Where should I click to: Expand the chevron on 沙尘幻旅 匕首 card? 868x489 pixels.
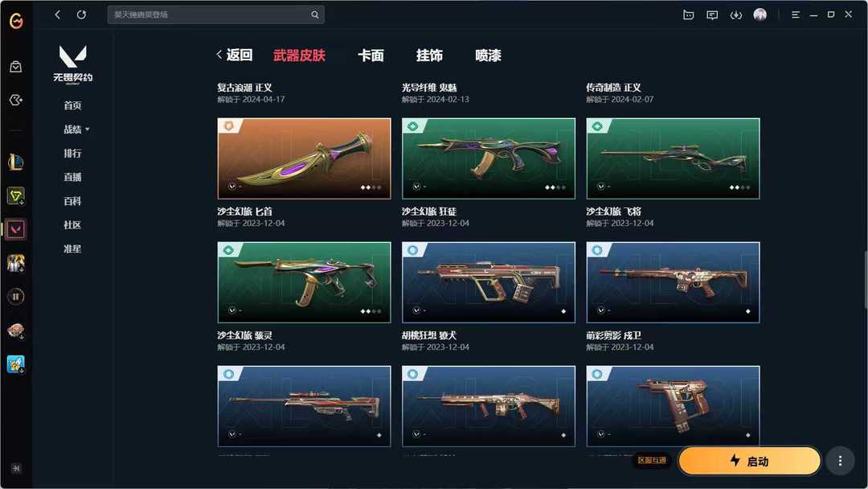(x=232, y=187)
